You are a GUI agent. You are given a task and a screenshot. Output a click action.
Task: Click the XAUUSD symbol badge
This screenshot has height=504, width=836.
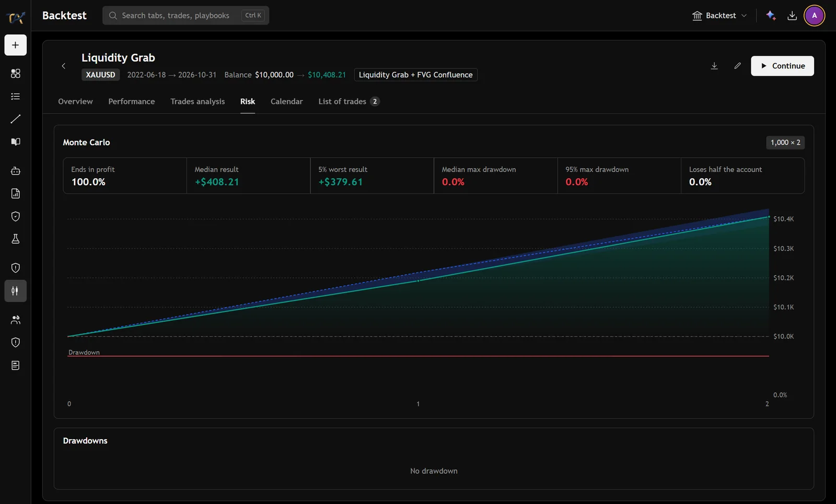click(x=100, y=75)
